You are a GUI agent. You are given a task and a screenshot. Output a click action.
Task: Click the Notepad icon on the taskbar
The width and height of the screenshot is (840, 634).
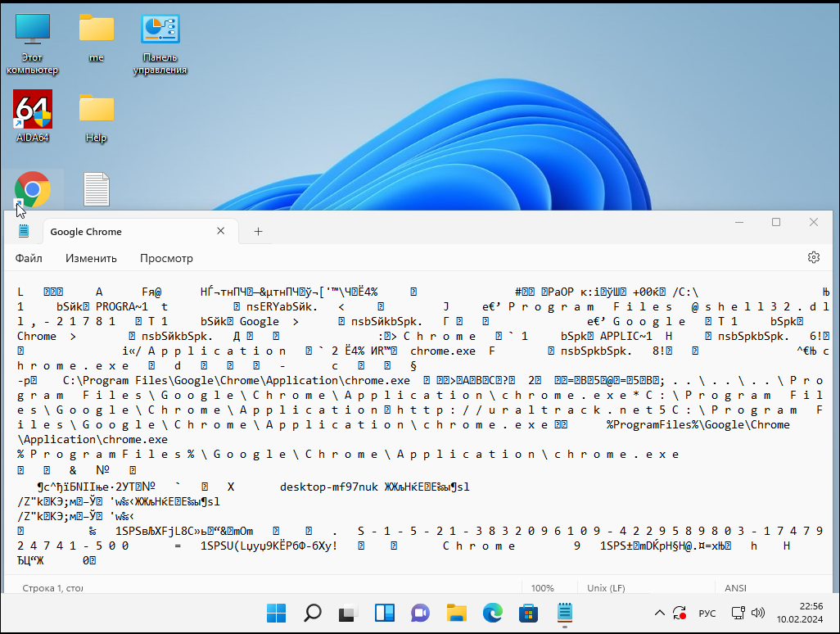pyautogui.click(x=565, y=613)
